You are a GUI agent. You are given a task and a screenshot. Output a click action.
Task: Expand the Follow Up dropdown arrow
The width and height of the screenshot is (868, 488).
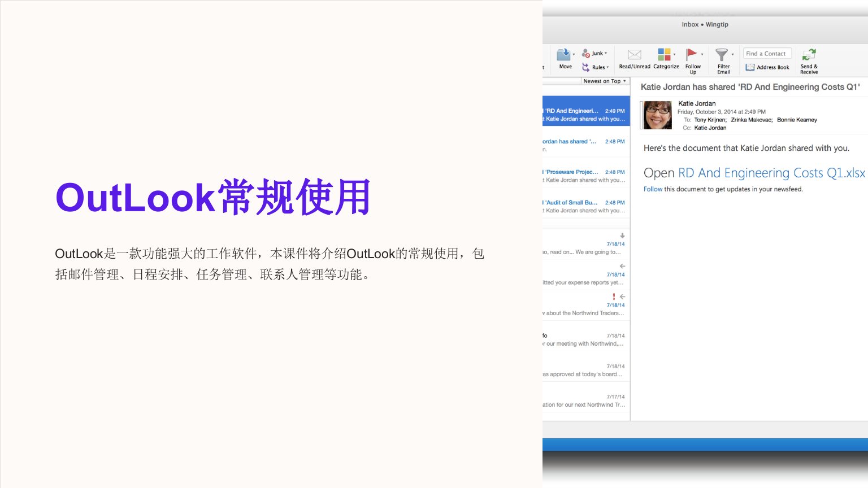tap(702, 55)
